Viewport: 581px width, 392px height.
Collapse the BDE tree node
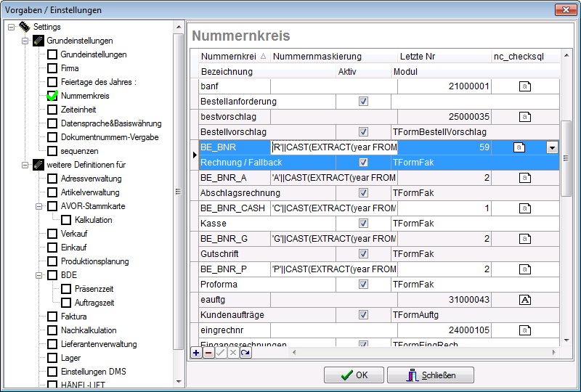pyautogui.click(x=38, y=276)
